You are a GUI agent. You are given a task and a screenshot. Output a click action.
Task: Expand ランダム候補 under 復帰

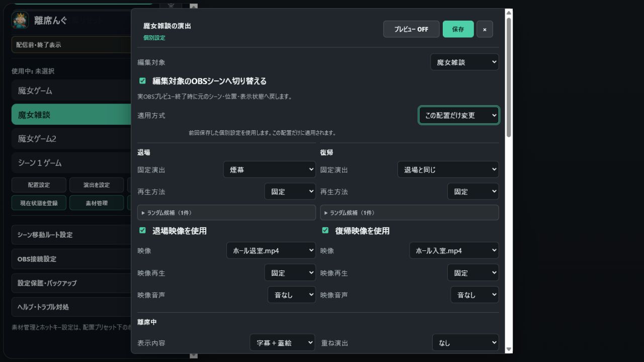tap(409, 213)
